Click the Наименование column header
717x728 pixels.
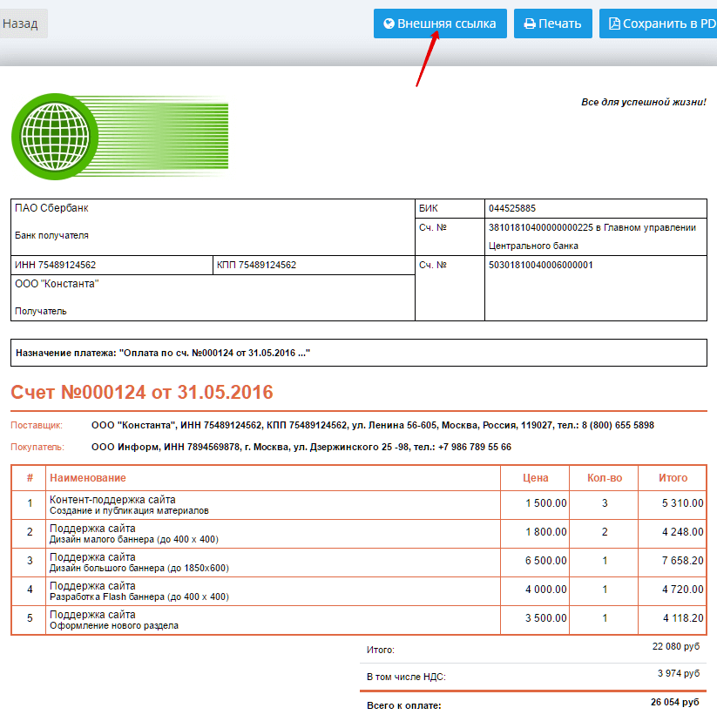point(88,477)
